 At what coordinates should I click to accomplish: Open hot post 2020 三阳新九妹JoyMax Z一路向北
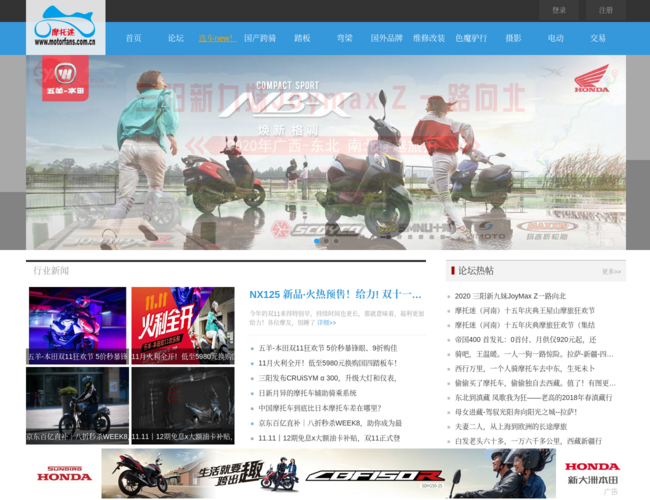(510, 296)
